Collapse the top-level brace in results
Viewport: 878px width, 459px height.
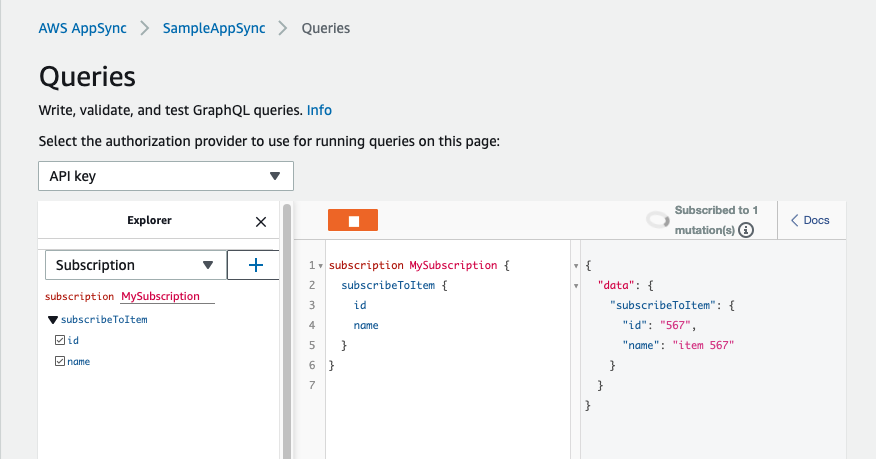click(x=576, y=266)
